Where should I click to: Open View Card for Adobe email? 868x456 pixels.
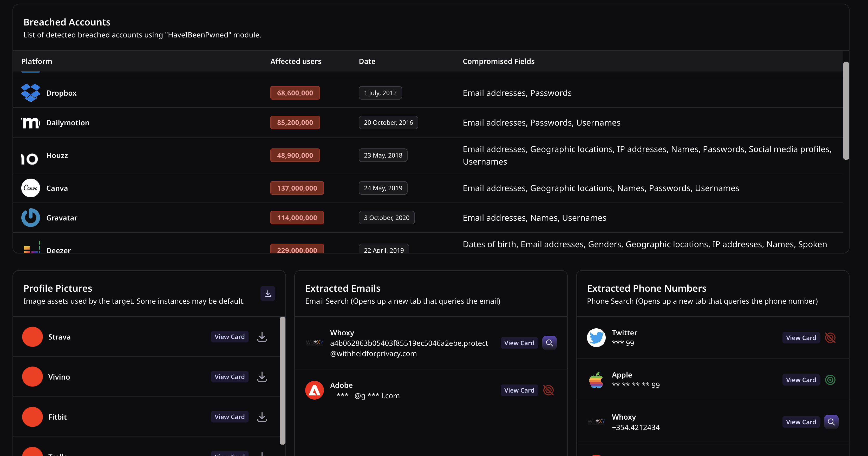tap(519, 390)
